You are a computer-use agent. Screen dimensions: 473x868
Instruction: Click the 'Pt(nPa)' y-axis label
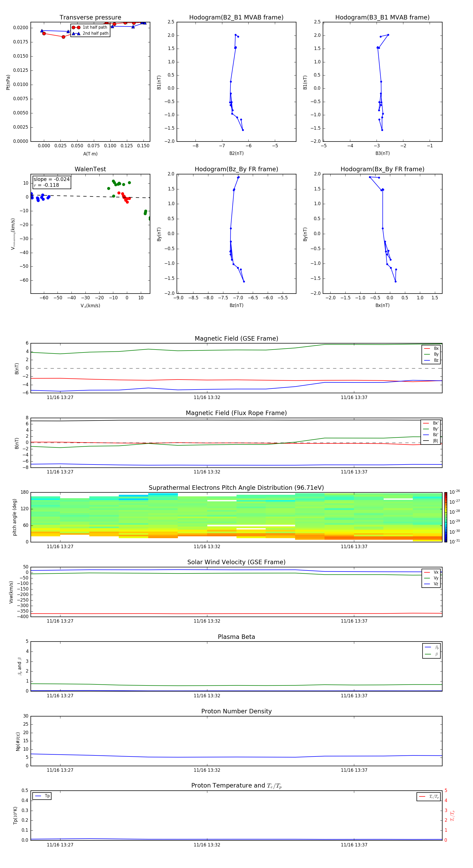pyautogui.click(x=8, y=82)
